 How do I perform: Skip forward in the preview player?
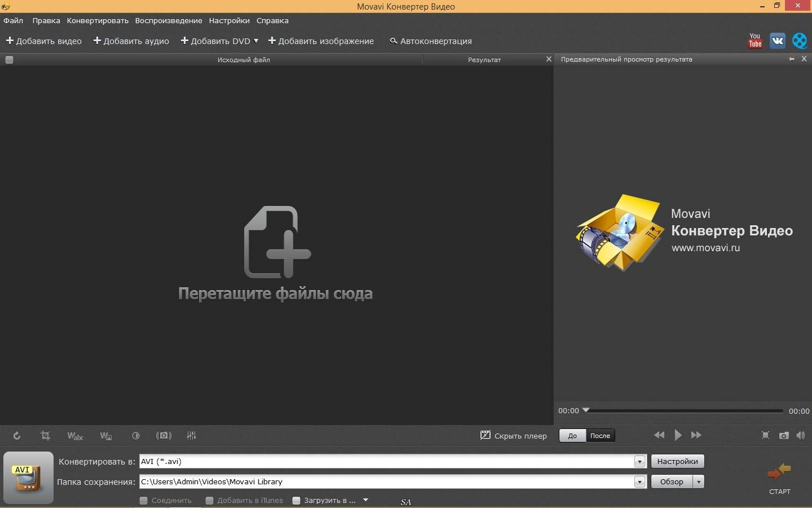coord(696,435)
